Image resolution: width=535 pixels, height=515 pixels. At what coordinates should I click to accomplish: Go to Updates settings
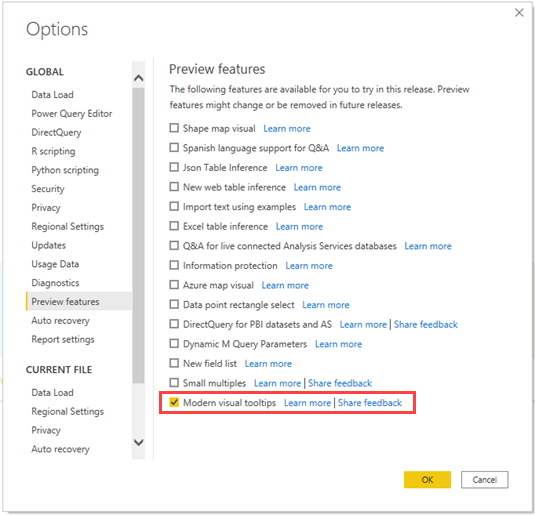pos(49,245)
